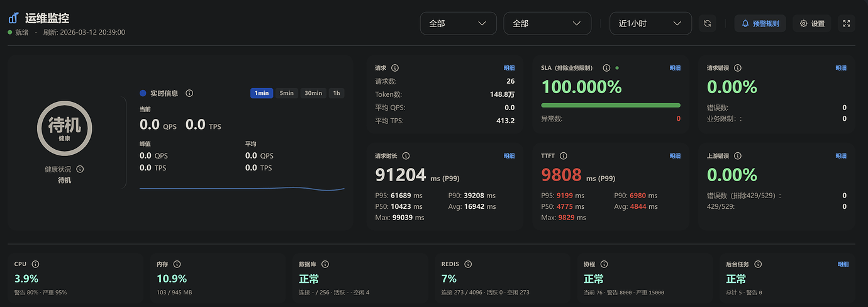This screenshot has height=307, width=868.
Task: Click the 刷新 timestamp 2026-03-12 20:39:00
Action: (84, 32)
